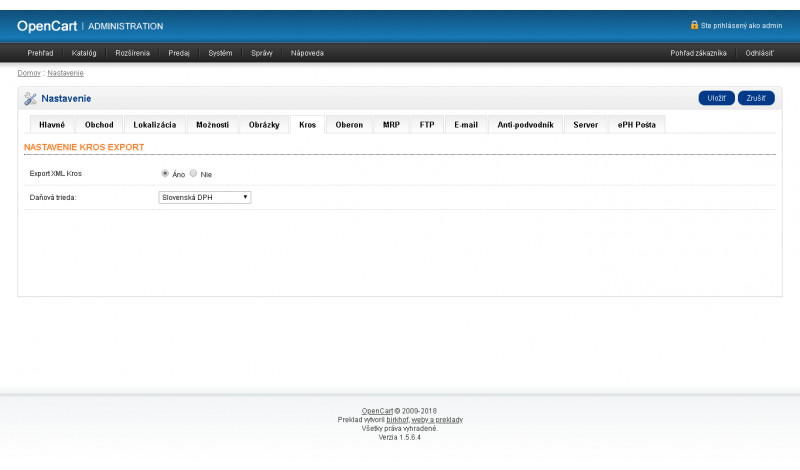Click the Ste prihlásený ako admin text
800x470 pixels.
(x=741, y=26)
